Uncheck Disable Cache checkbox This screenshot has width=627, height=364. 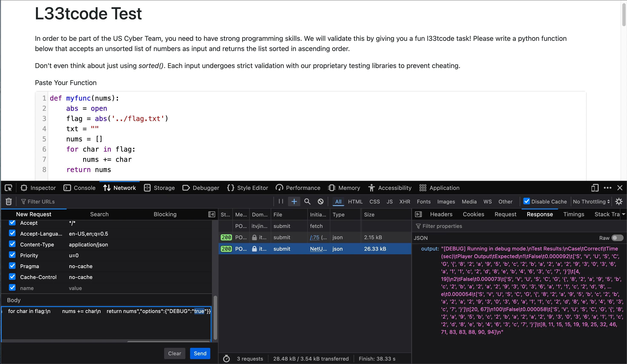(527, 201)
